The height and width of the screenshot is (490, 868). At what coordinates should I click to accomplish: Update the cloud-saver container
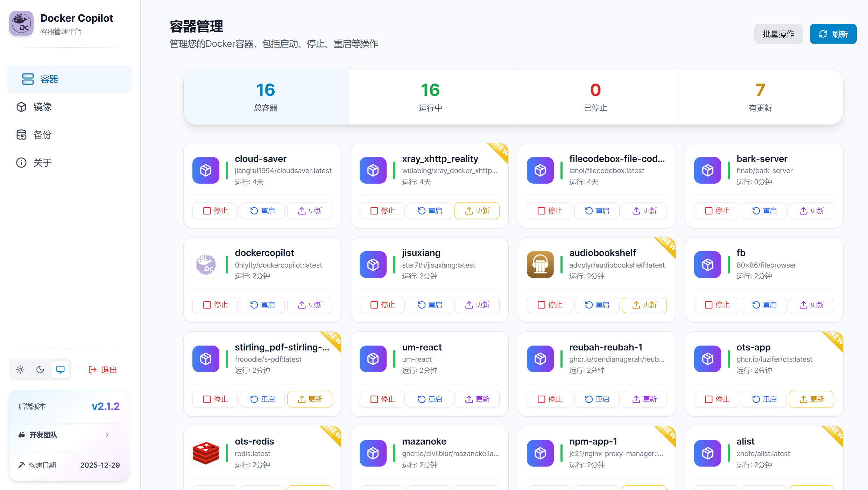point(310,211)
